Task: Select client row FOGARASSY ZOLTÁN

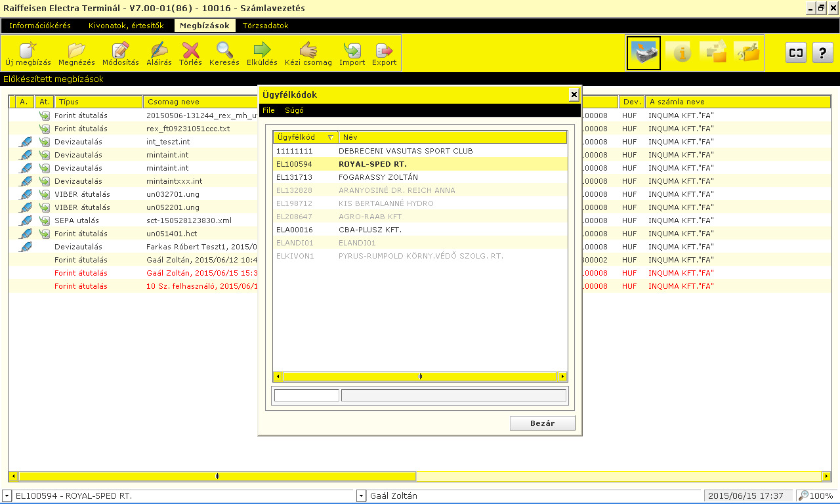Action: 420,177
